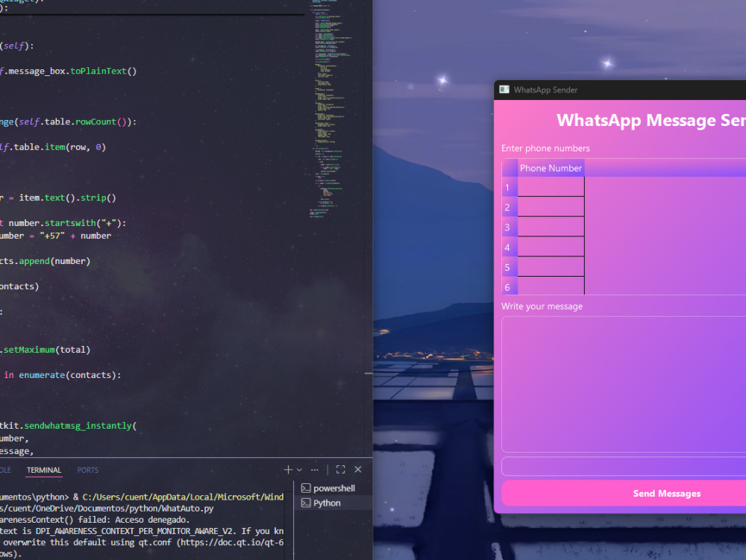Select the powershell terminal entry
Screen dimensions: 746x560
click(x=333, y=488)
